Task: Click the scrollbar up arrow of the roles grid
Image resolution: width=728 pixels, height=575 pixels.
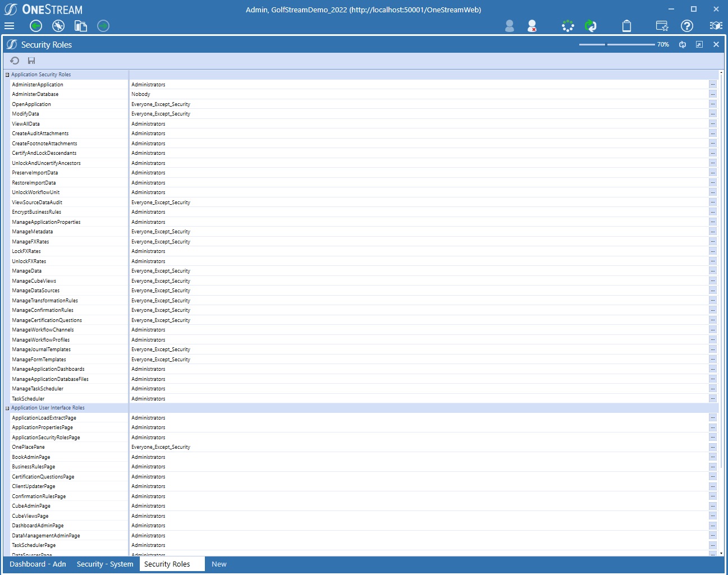Action: pyautogui.click(x=721, y=72)
